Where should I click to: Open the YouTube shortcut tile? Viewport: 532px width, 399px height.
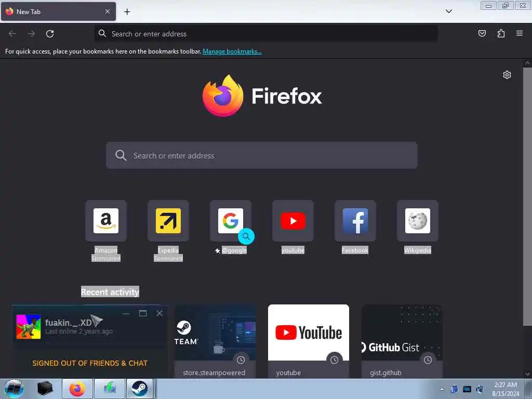(x=293, y=221)
